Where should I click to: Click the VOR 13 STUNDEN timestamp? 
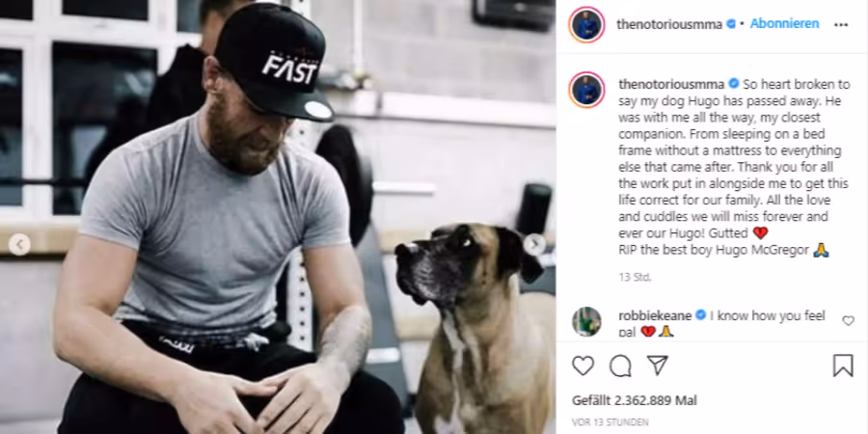pos(610,422)
